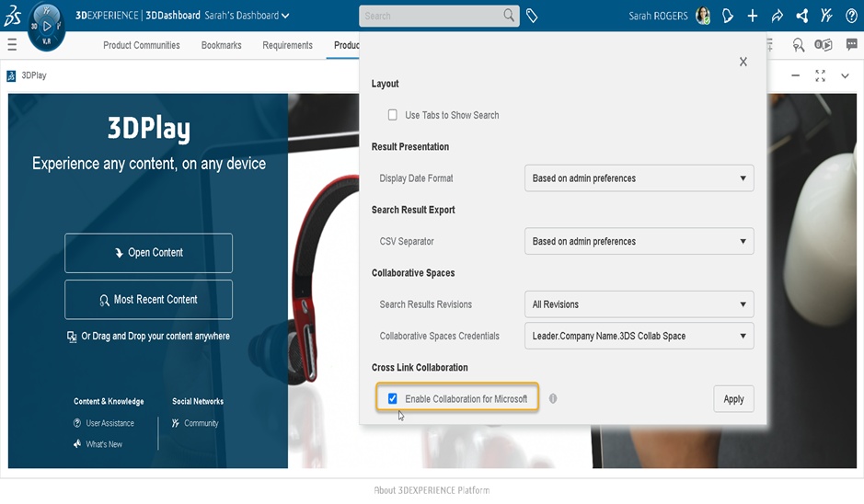Click the 'Collaborative Spaces' section heading

click(x=413, y=272)
